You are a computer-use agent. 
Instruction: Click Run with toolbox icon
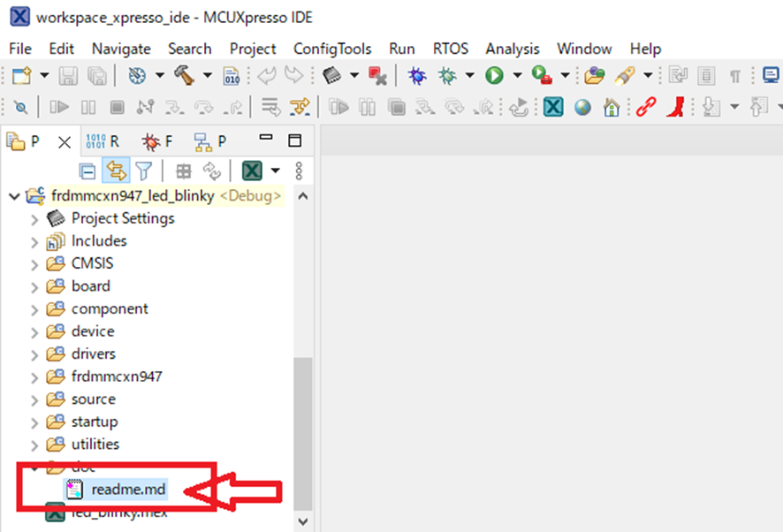click(542, 75)
